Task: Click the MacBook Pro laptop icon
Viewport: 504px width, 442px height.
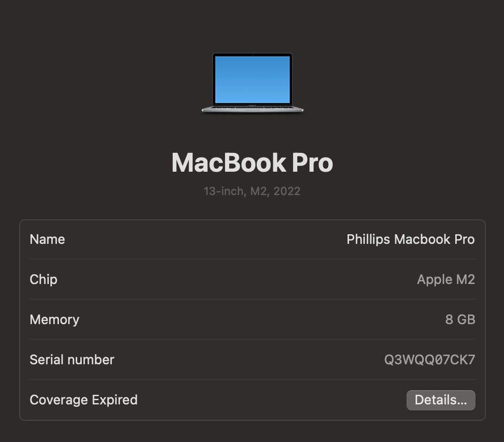Action: [253, 83]
